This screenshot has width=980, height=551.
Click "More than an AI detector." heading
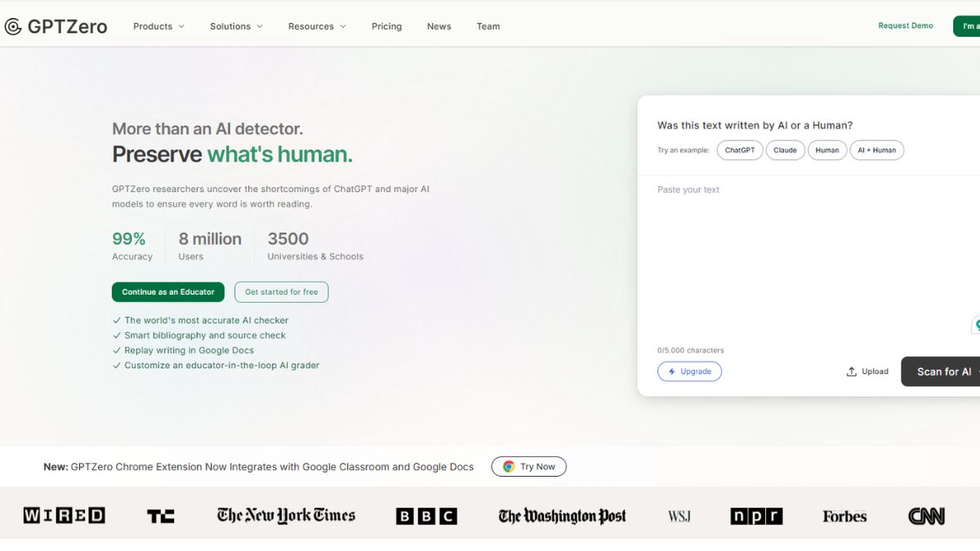(x=207, y=129)
